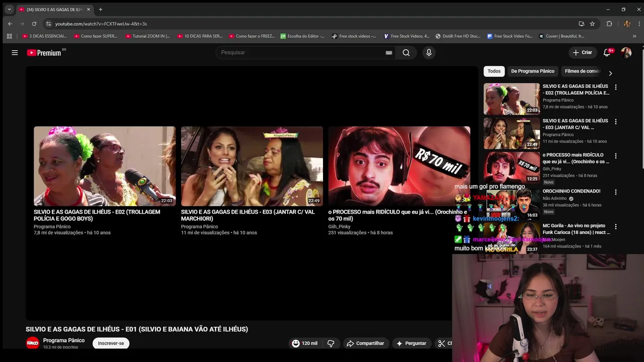Open options menu for sidebar E03 video
Screen dimensions: 644x362
[615, 122]
